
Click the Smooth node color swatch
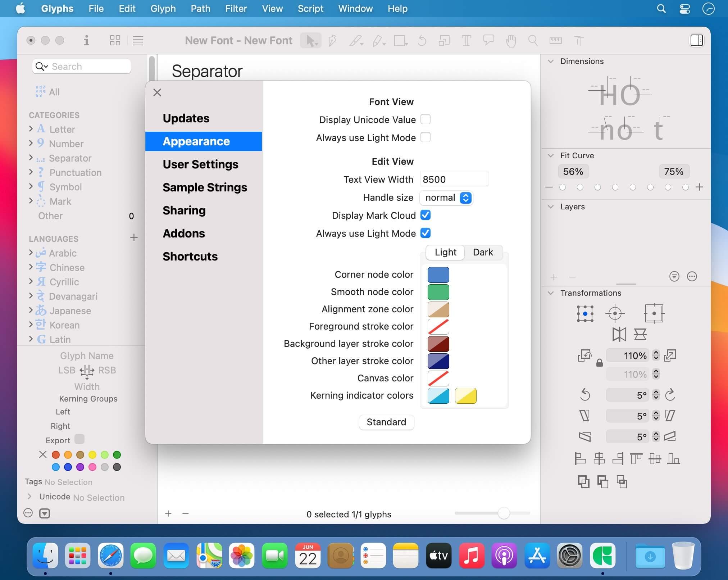pos(438,292)
